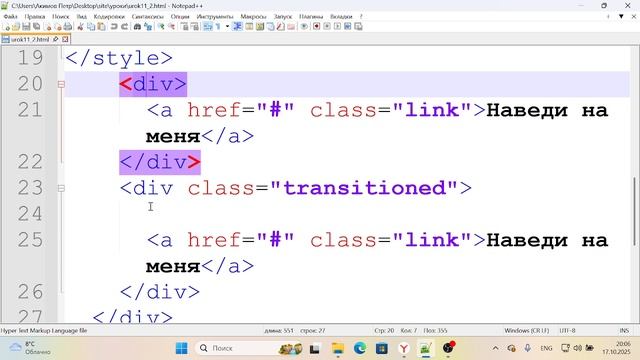The width and height of the screenshot is (640, 360).
Task: Open the Document List panel icon
Action: (x=270, y=27)
